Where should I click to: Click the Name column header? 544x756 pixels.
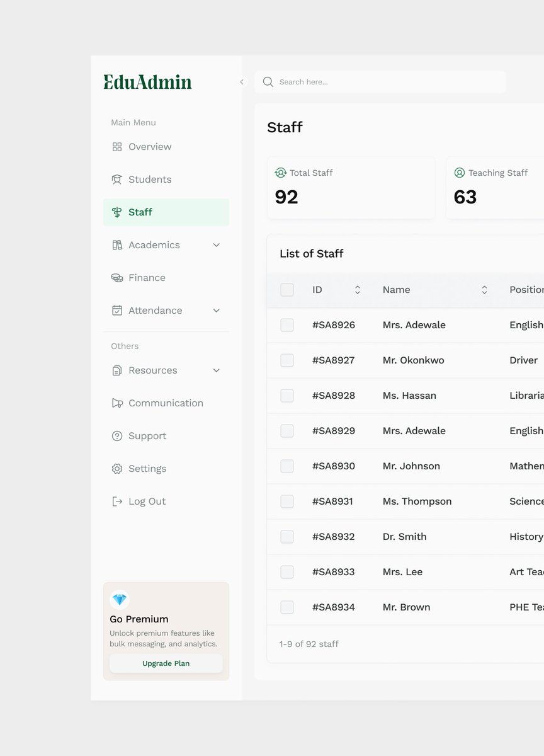pyautogui.click(x=396, y=290)
